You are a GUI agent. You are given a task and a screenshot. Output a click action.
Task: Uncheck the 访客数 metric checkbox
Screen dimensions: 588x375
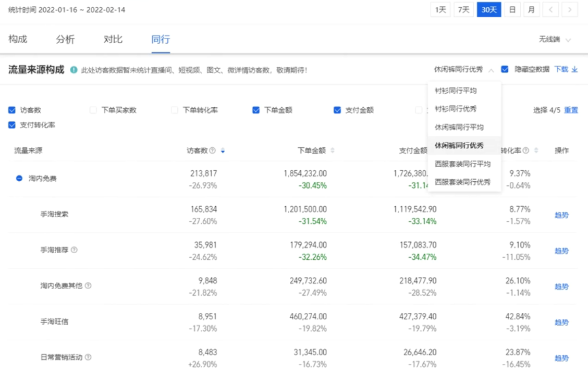point(12,110)
